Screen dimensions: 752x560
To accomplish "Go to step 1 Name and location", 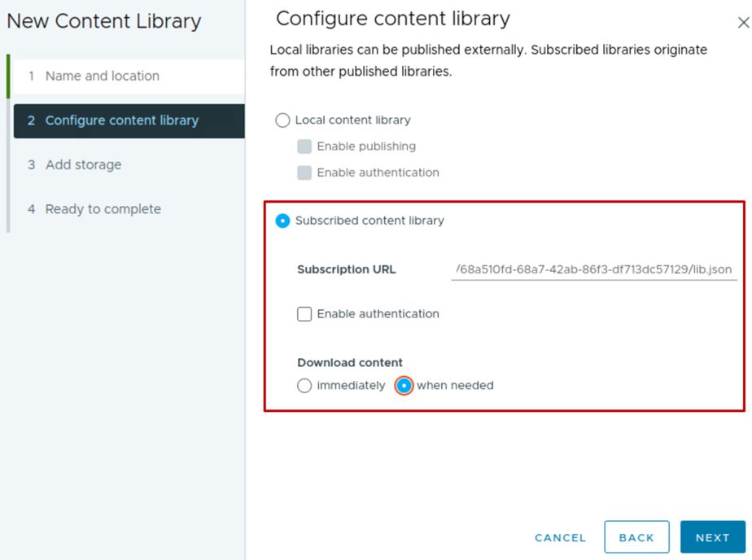I will 102,76.
